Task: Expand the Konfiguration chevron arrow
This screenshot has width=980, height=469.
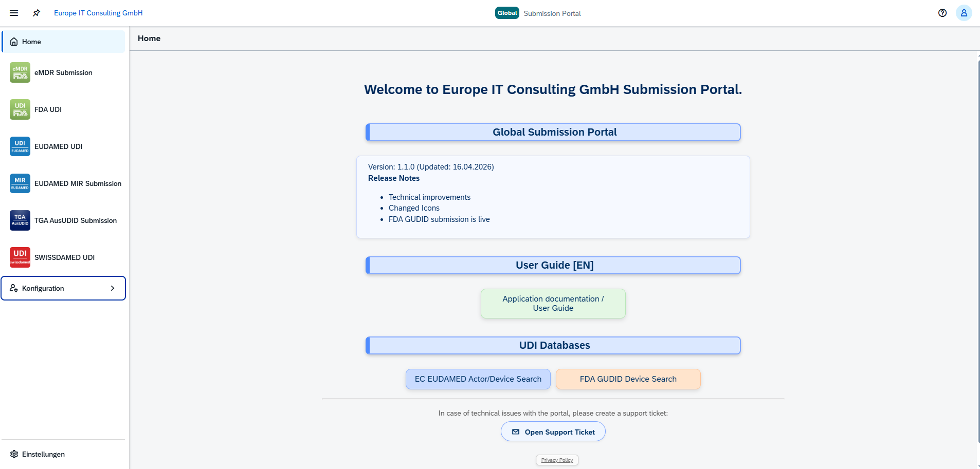Action: click(113, 288)
